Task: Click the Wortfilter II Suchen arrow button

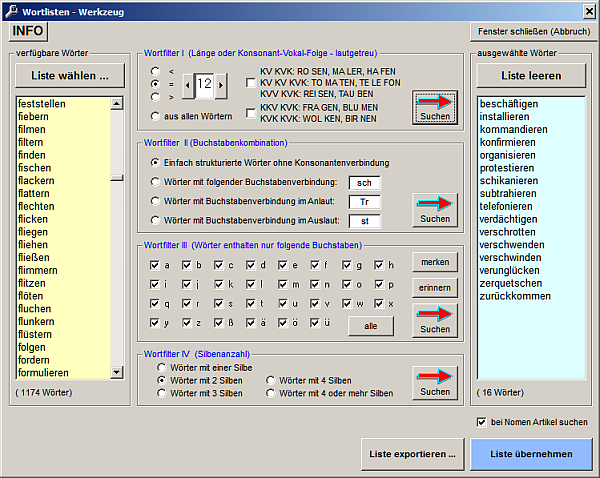Action: click(x=434, y=209)
